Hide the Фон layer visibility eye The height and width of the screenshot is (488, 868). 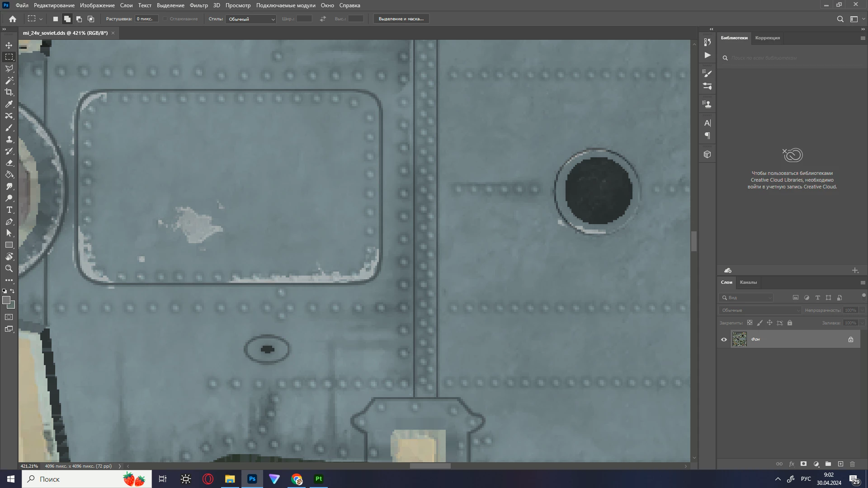[724, 339]
